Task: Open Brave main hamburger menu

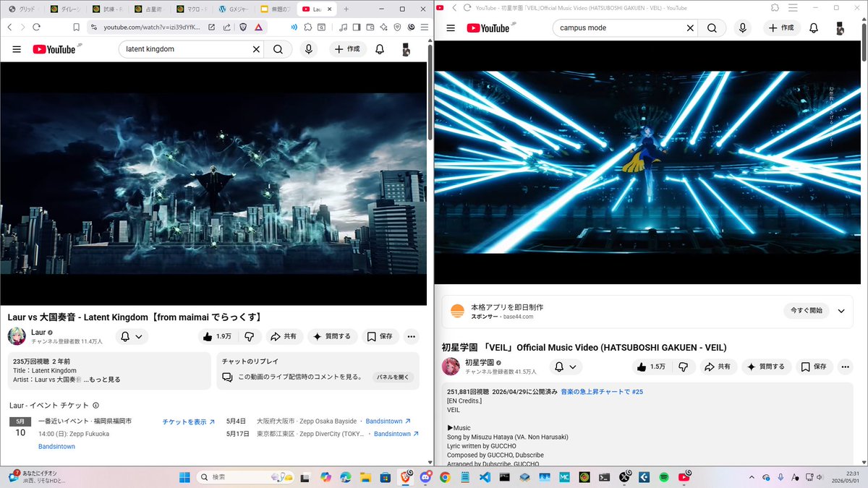Action: 425,27
